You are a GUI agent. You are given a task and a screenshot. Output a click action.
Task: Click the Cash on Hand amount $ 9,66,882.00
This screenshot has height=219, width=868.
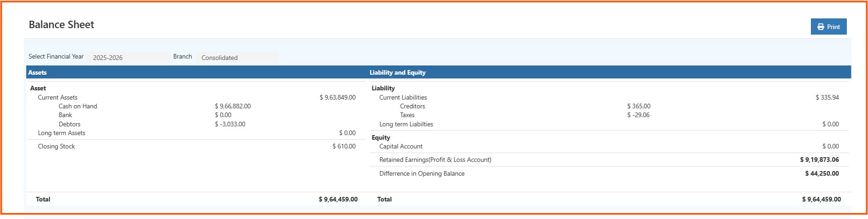pos(233,106)
